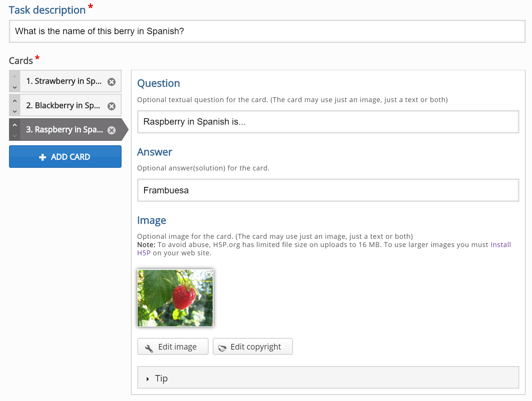Select the Strawberry in Spanish card tab
This screenshot has width=532, height=401.
coord(64,81)
